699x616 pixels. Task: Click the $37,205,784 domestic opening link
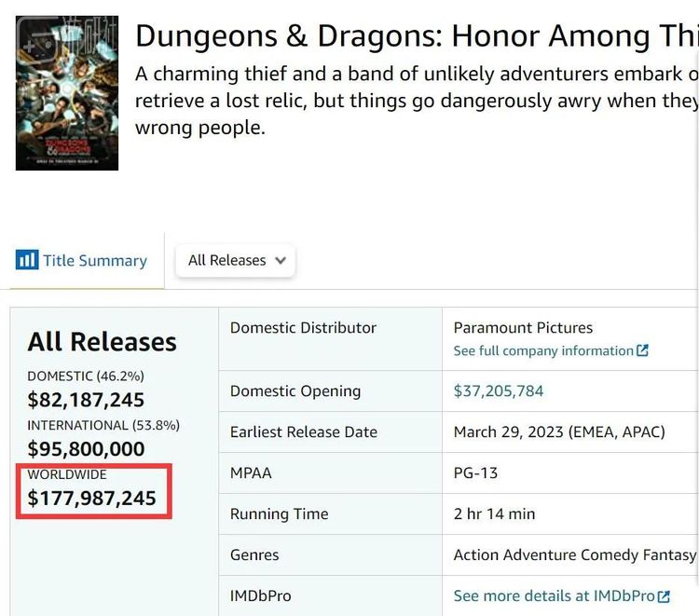pyautogui.click(x=499, y=391)
